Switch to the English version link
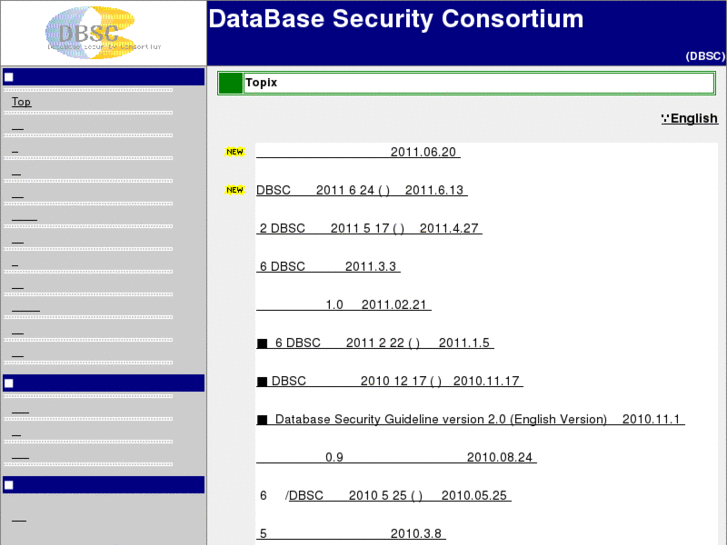 point(689,119)
